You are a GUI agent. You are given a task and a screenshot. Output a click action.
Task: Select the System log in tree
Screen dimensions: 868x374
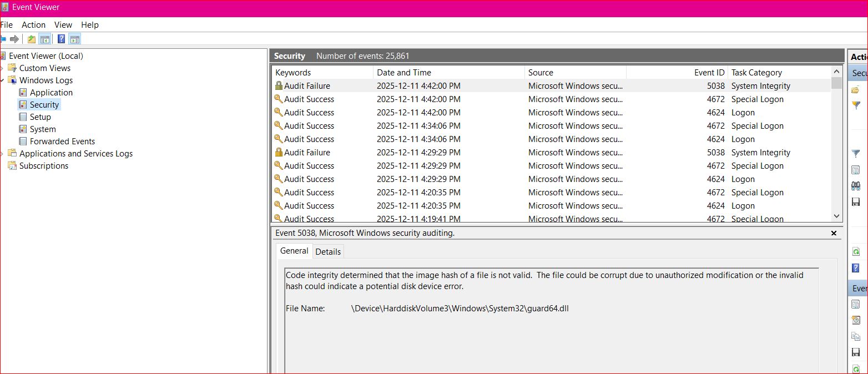43,129
